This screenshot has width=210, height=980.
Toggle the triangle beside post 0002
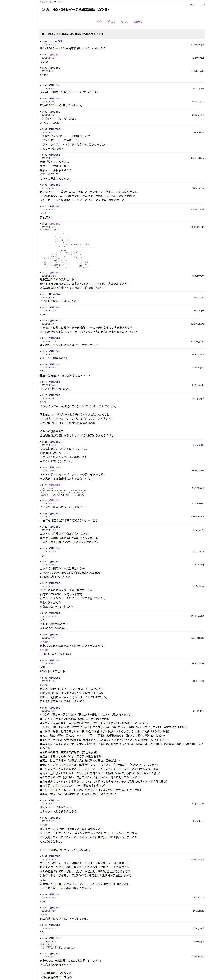tap(41, 55)
